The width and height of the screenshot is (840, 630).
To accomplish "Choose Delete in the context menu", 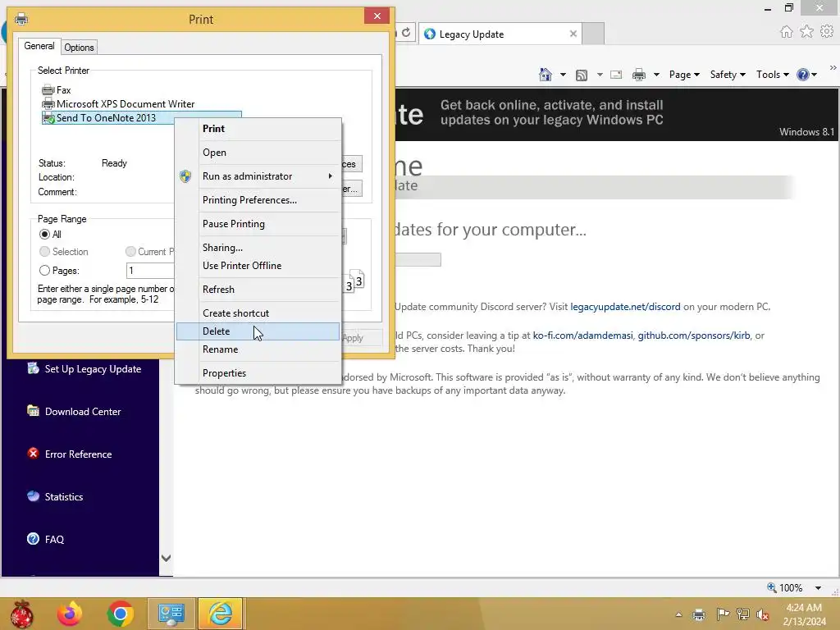I will 258,331.
